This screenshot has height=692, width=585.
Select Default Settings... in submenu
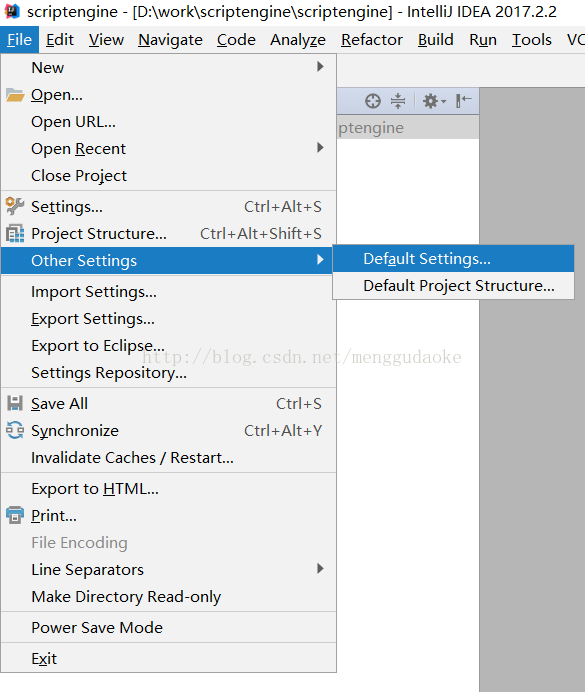click(454, 259)
